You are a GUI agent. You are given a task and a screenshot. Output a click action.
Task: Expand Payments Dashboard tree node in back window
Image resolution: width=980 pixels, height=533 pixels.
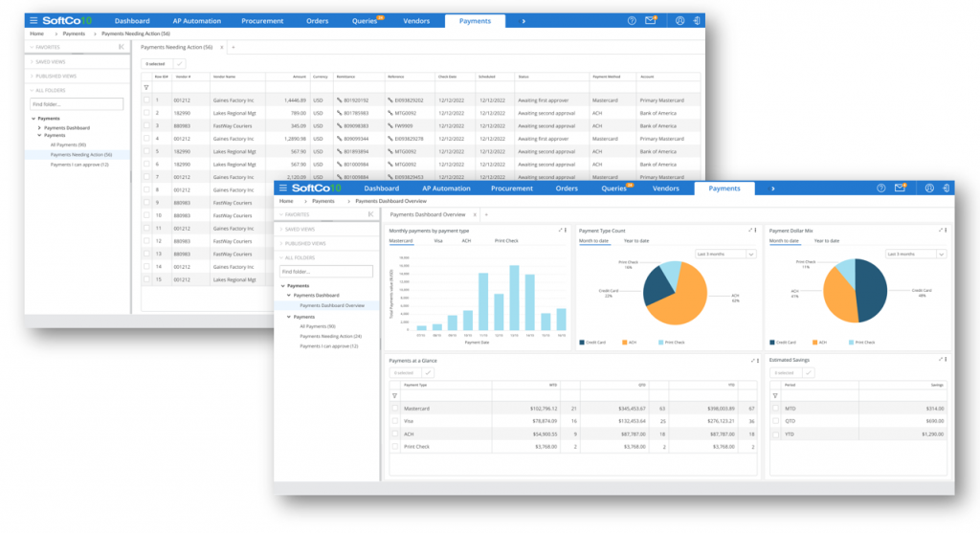(39, 127)
